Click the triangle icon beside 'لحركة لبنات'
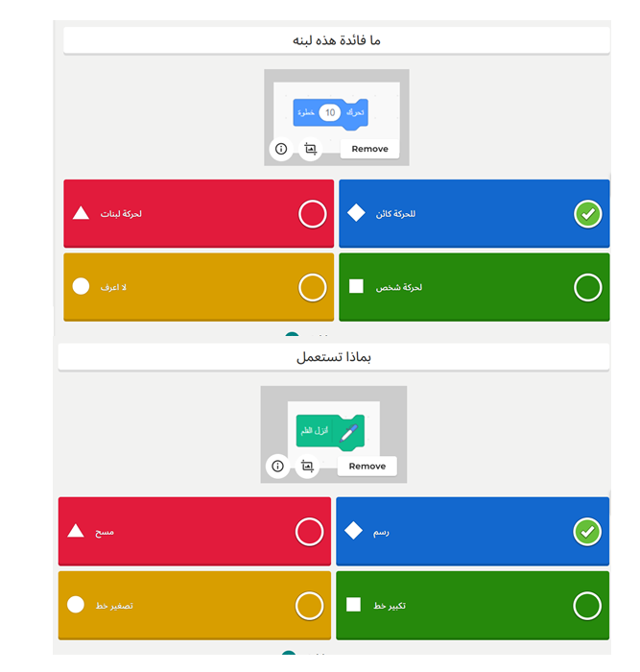Viewport: 640px width, 672px height. (x=82, y=213)
